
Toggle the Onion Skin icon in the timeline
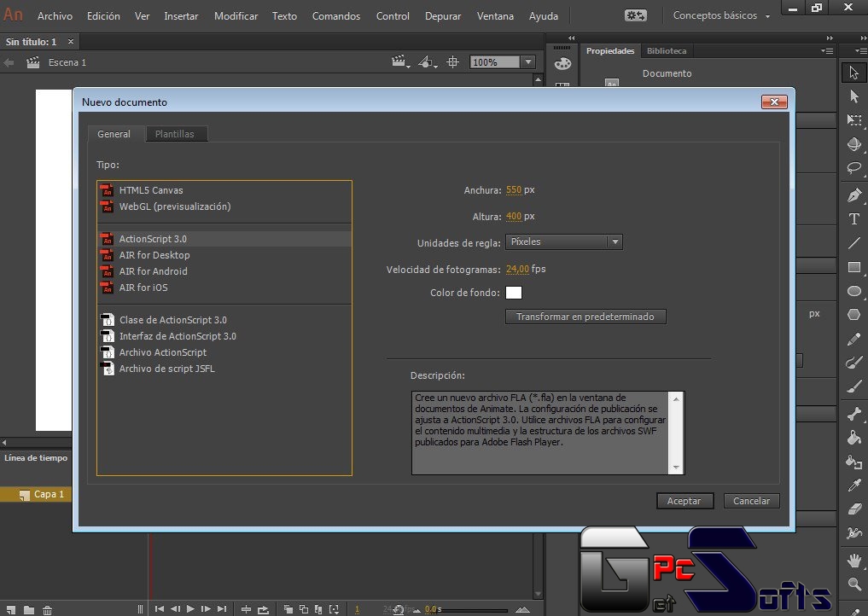tap(288, 609)
